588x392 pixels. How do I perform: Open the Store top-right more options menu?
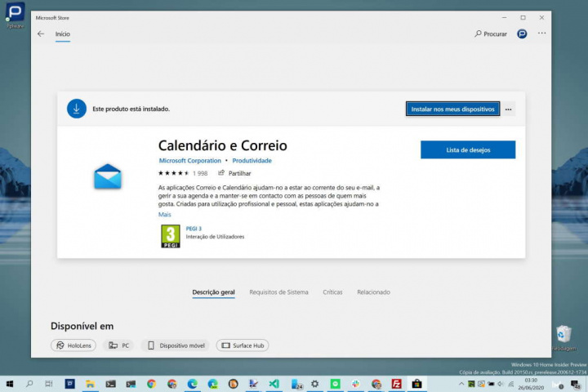[541, 33]
